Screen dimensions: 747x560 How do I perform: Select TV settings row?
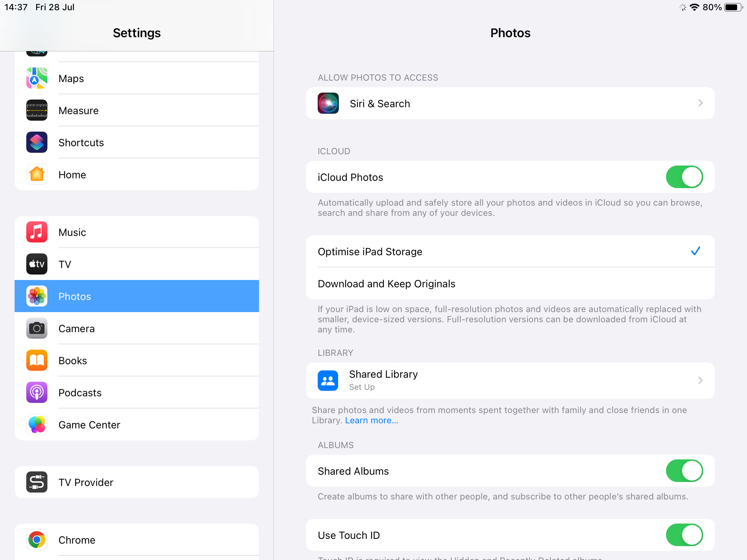(x=137, y=264)
